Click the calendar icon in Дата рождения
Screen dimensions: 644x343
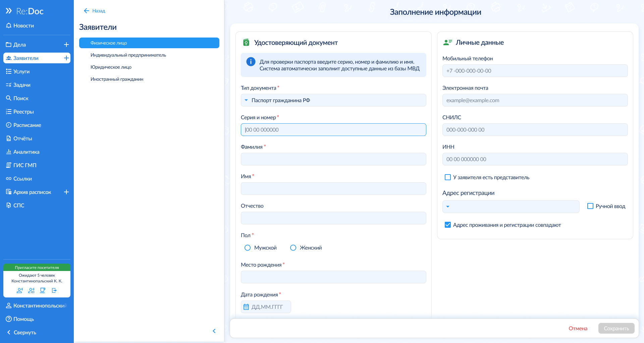coord(246,307)
